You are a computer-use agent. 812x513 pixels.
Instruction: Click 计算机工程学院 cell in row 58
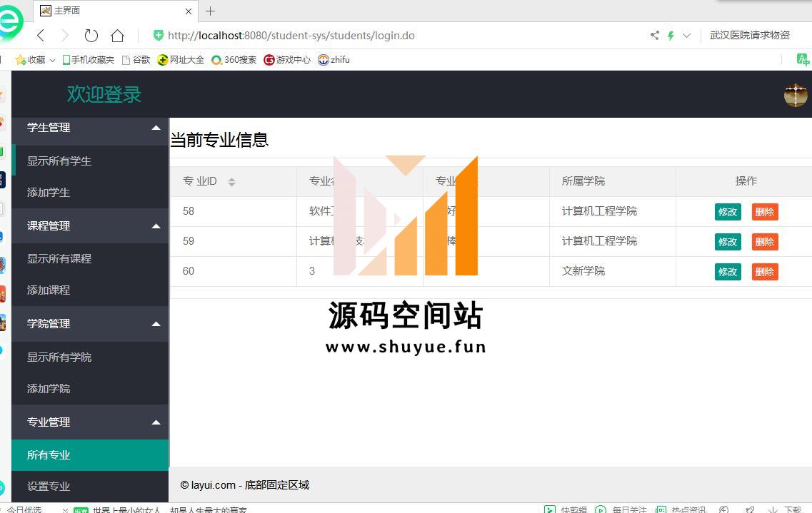tap(613, 211)
